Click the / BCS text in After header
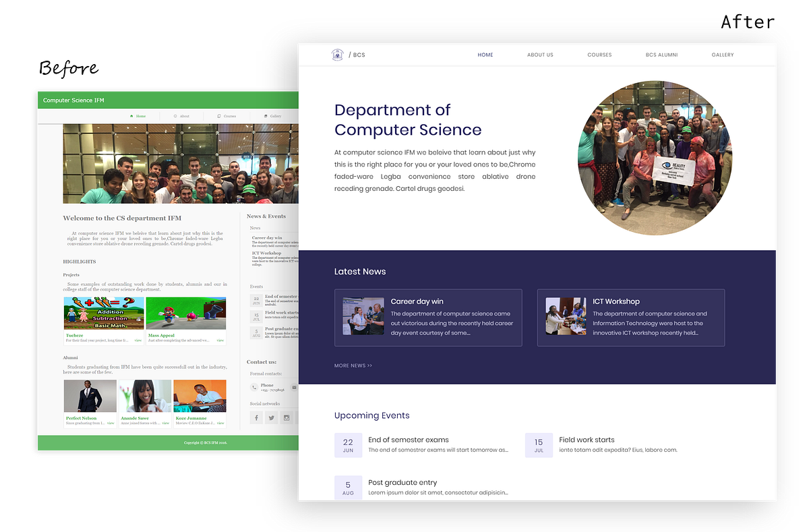 tap(357, 55)
